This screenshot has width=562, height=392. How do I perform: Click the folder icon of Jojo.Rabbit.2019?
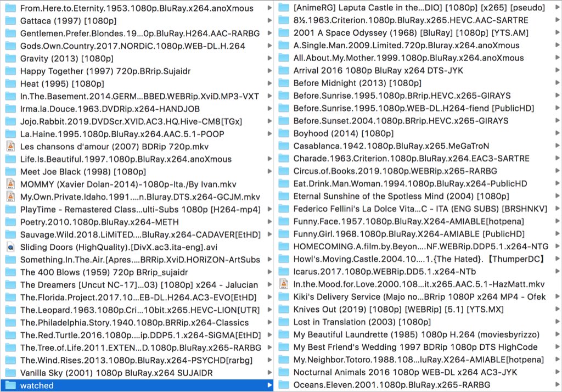tap(11, 121)
